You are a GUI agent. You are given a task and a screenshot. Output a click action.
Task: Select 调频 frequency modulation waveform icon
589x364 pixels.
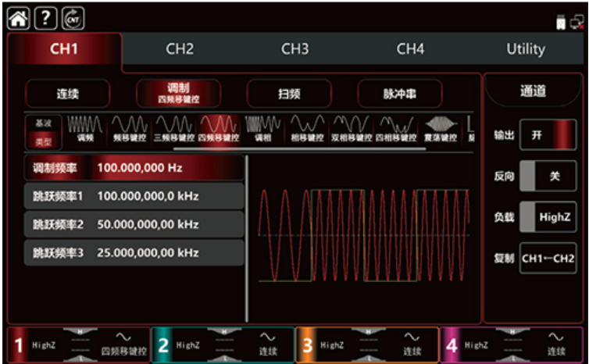click(x=85, y=129)
